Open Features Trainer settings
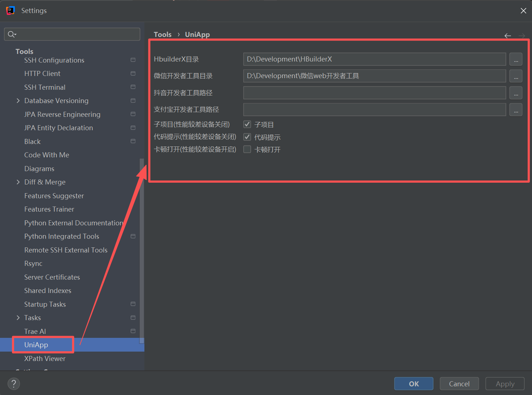Image resolution: width=532 pixels, height=395 pixels. tap(49, 209)
